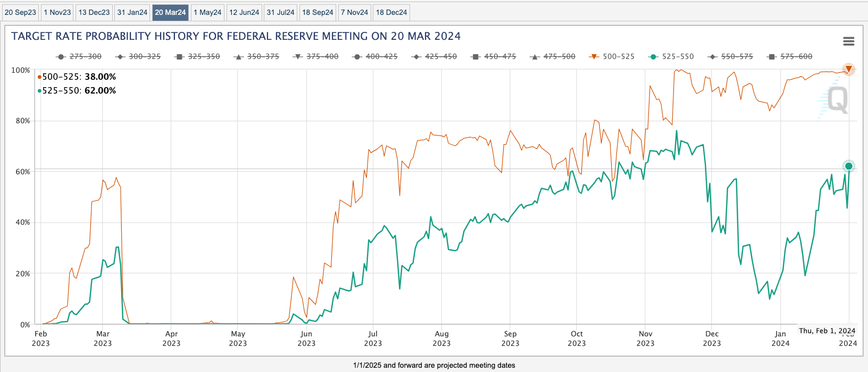Screen dimensions: 868x372
Task: Show the 275-300 series in legend
Action: [79, 56]
